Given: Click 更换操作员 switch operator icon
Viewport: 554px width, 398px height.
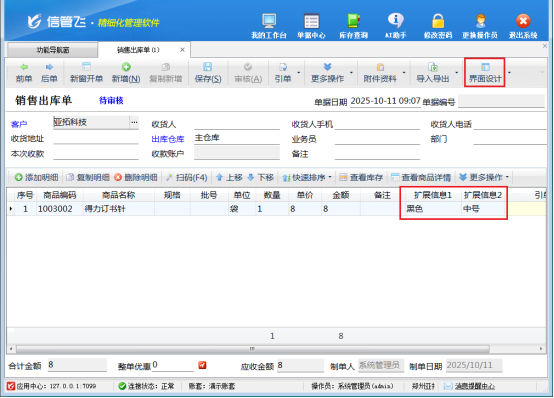Looking at the screenshot, I should [x=480, y=25].
